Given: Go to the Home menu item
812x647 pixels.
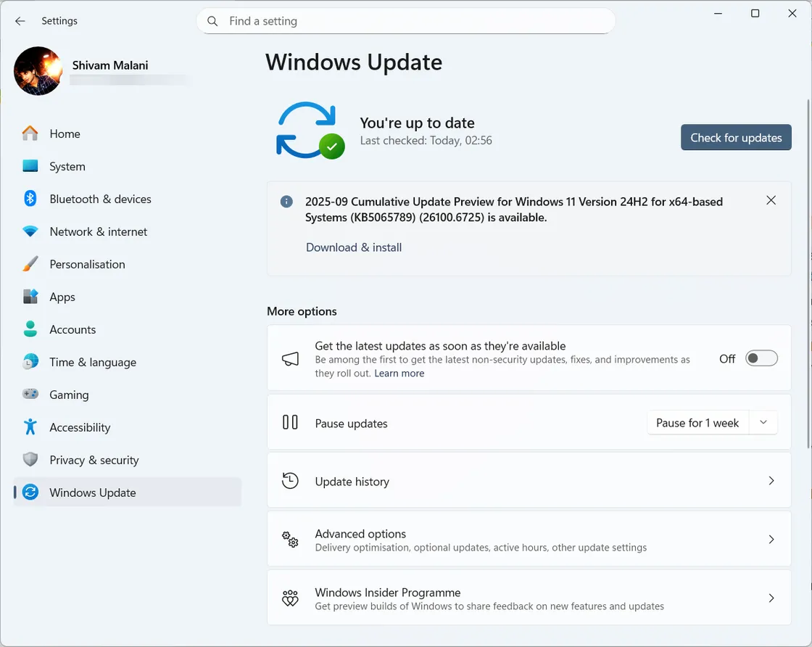Looking at the screenshot, I should (x=65, y=133).
